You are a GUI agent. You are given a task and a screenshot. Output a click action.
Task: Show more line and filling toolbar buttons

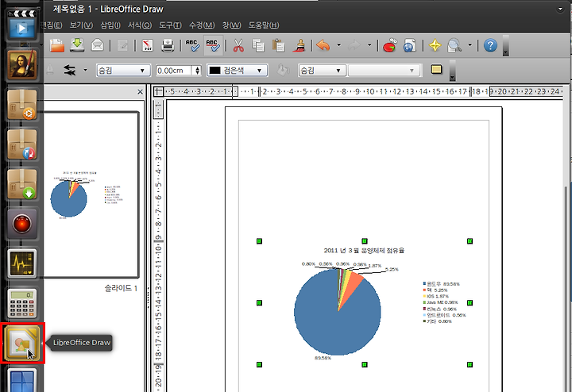coord(452,71)
